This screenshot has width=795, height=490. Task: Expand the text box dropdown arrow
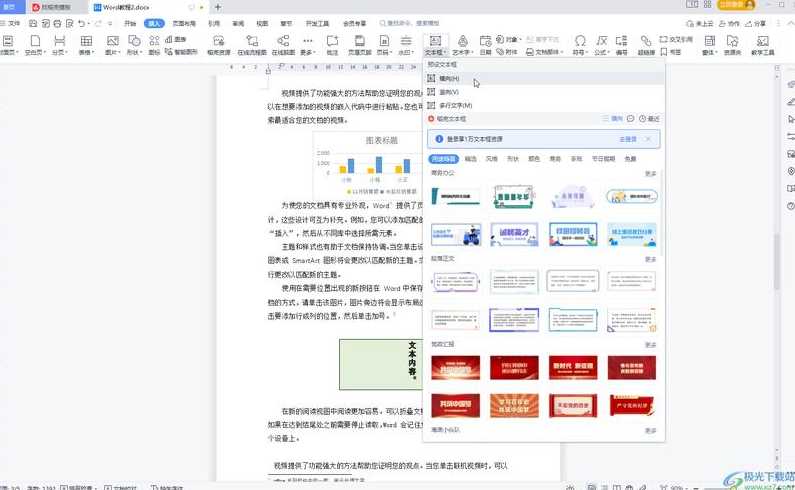[445, 52]
